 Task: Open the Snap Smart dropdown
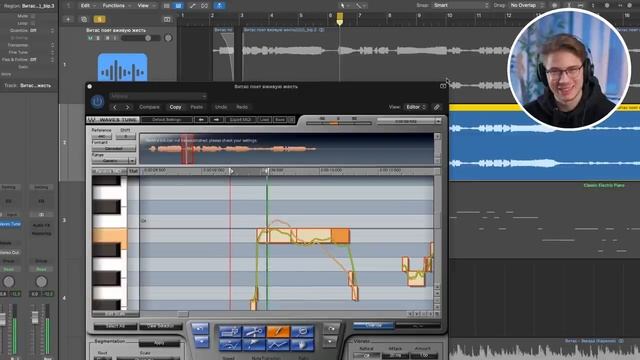click(461, 5)
